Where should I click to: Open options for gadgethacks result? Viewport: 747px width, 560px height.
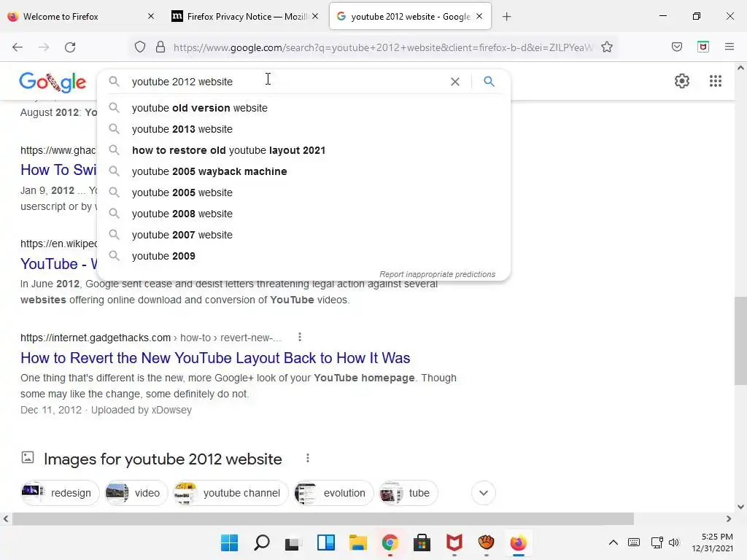click(300, 337)
